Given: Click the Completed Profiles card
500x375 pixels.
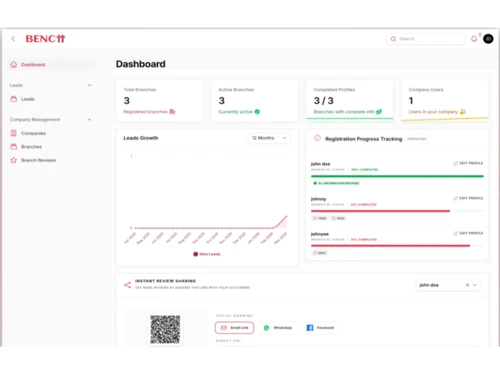Looking at the screenshot, I should [349, 100].
